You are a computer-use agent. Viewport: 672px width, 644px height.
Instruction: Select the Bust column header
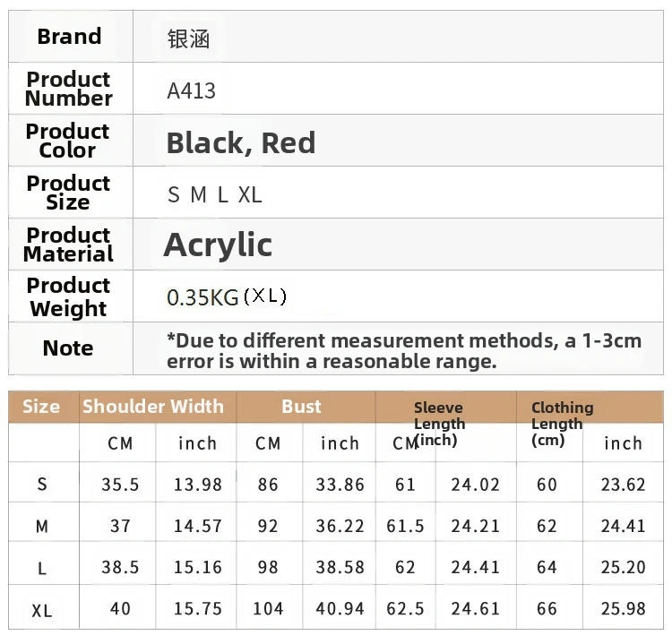point(301,407)
